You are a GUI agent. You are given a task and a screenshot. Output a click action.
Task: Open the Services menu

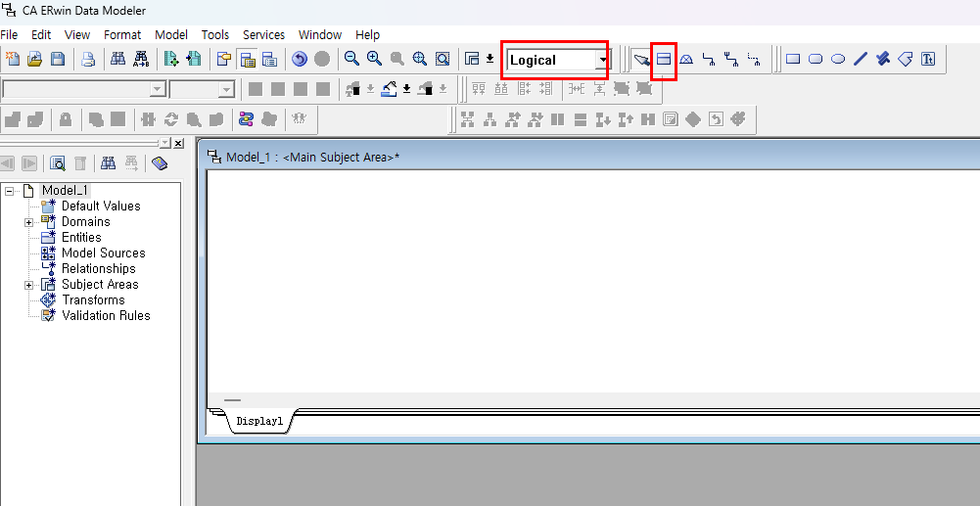pyautogui.click(x=263, y=35)
